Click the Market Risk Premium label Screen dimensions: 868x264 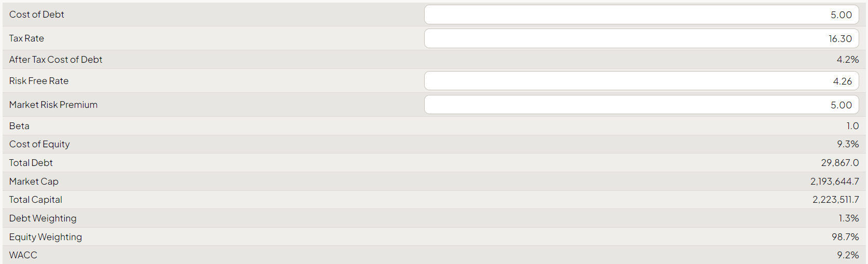53,105
